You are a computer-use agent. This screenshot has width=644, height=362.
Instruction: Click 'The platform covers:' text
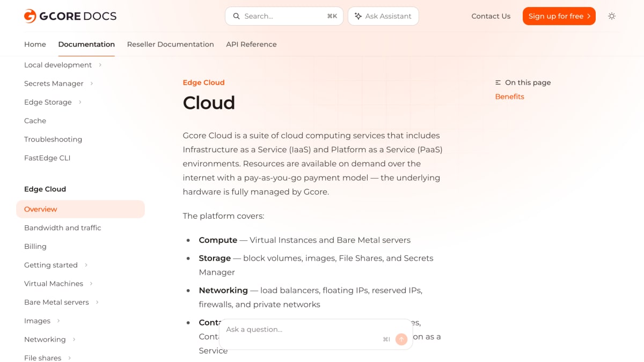(x=223, y=216)
